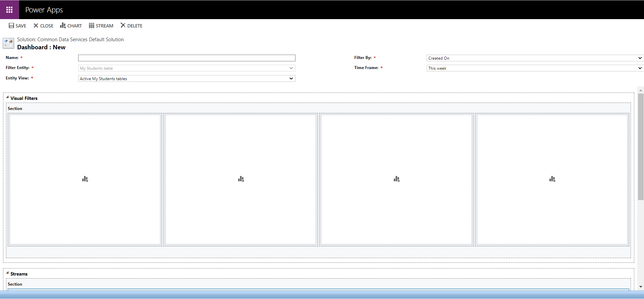The image size is (644, 299).
Task: Focus the dashboard Name text field
Action: click(186, 58)
